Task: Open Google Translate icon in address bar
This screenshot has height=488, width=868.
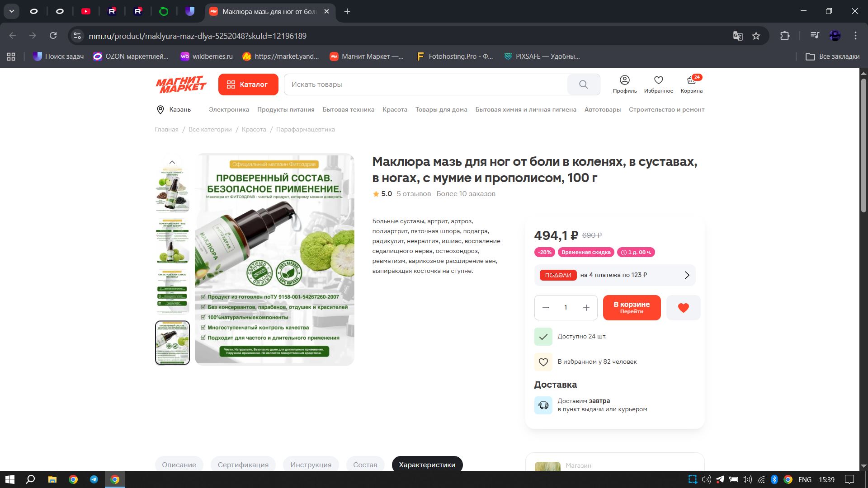Action: point(738,36)
